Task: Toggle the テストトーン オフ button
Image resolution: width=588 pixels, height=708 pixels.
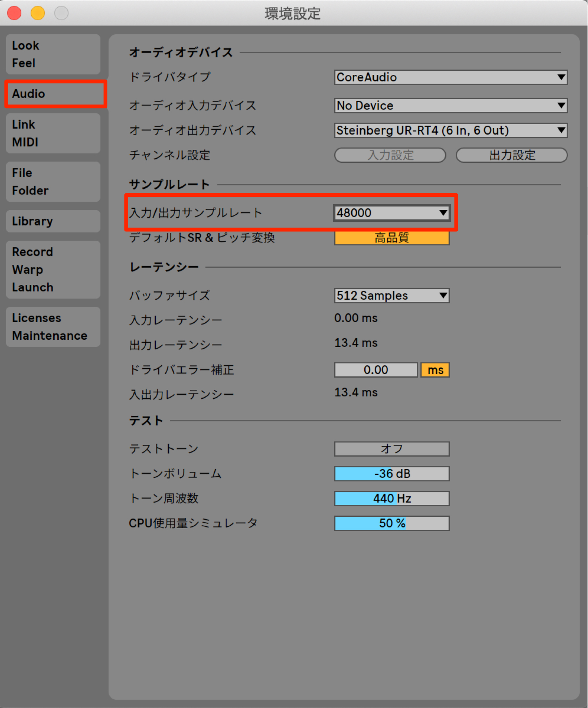Action: click(x=392, y=449)
